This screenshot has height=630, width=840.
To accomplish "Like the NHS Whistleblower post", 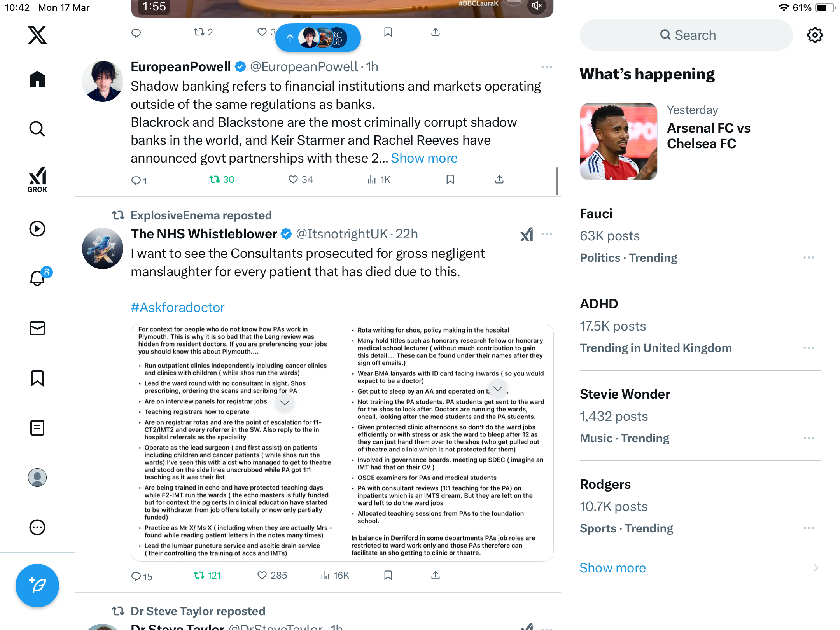I will coord(272,575).
